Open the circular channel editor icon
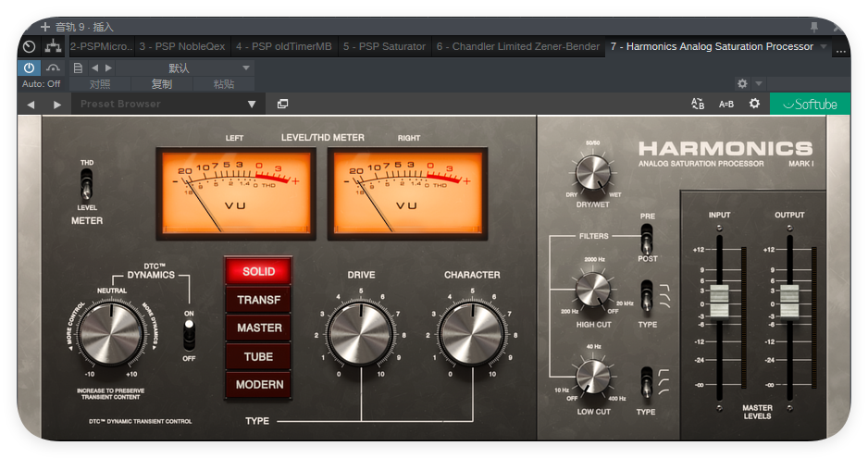Screen dimensions: 868x458 pos(30,46)
